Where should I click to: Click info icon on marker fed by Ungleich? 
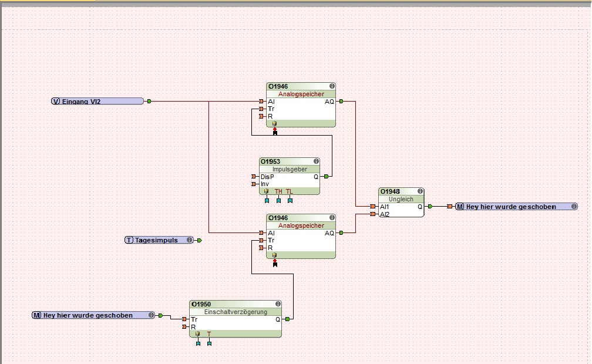click(x=574, y=206)
